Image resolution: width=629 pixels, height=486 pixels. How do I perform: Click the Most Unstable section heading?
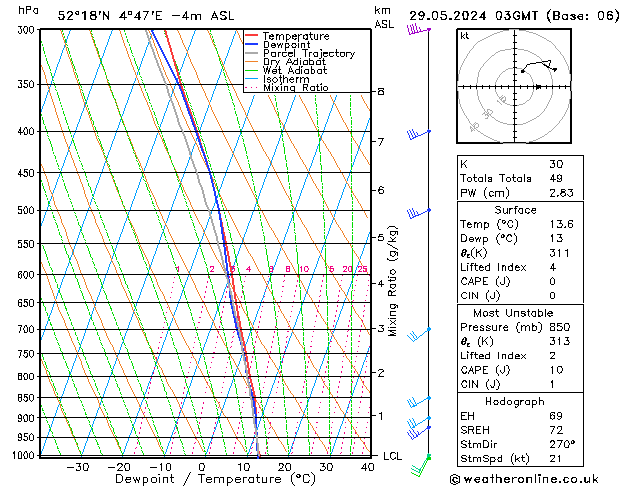513,313
